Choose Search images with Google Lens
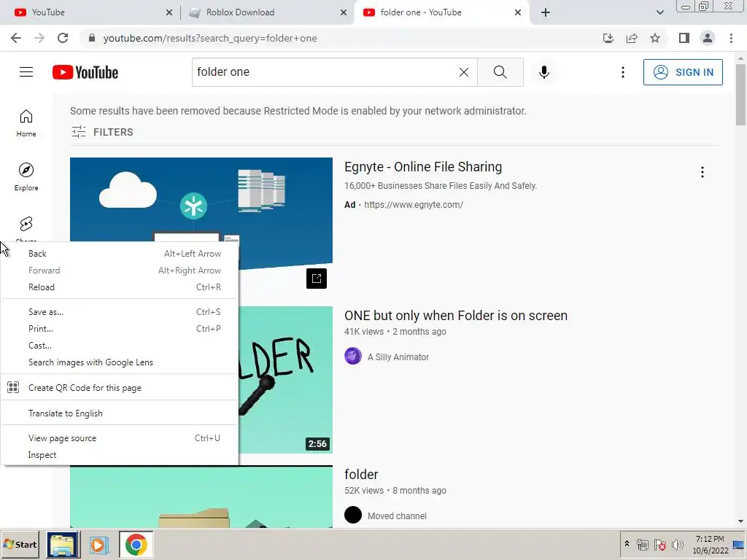This screenshot has width=747, height=560. 119,362
